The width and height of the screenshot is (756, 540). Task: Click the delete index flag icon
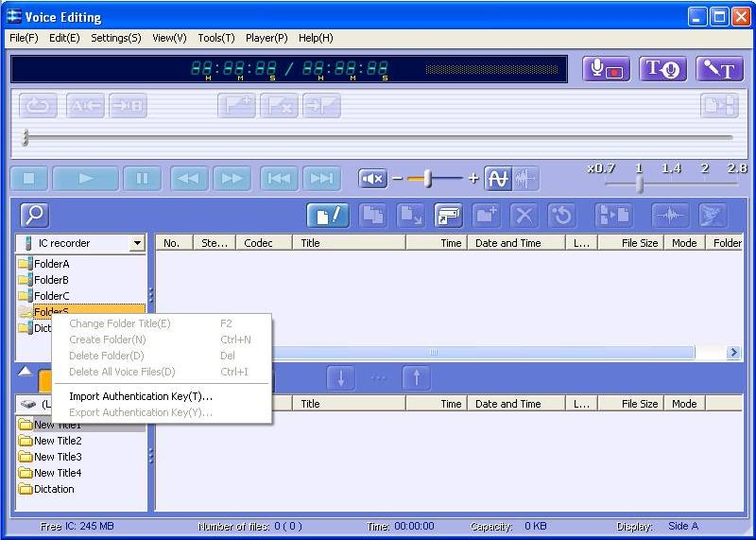tap(279, 105)
